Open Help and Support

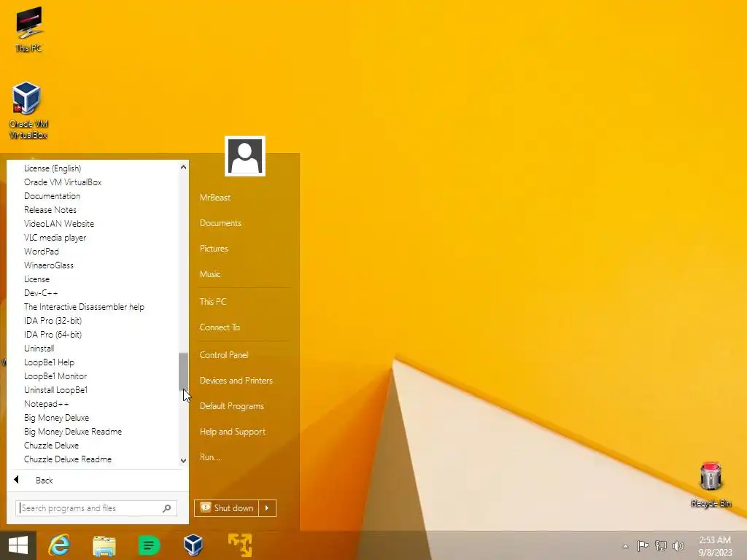(233, 432)
